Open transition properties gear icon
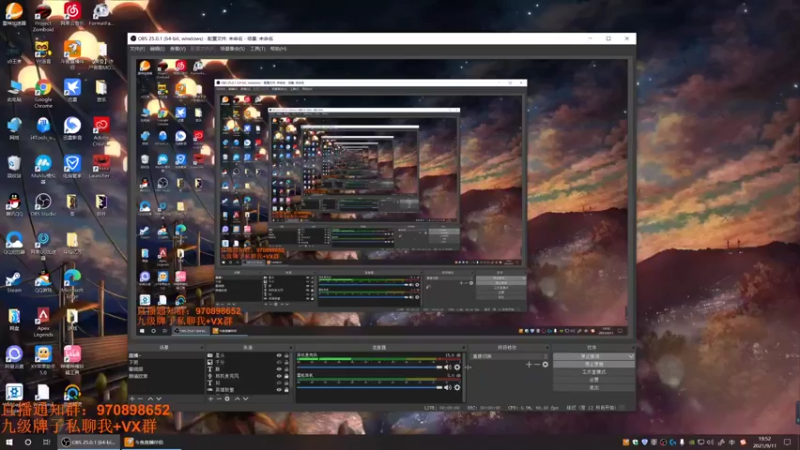This screenshot has width=800, height=450. [x=545, y=364]
